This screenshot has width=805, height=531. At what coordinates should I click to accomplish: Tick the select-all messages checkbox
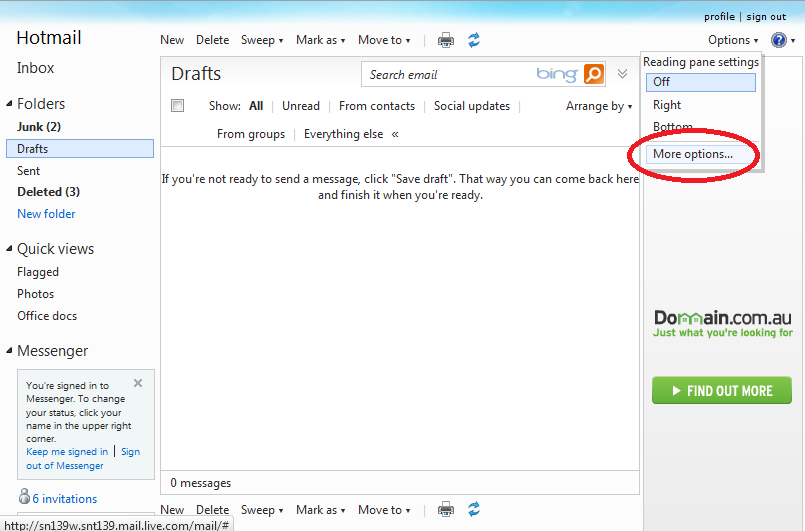[178, 106]
